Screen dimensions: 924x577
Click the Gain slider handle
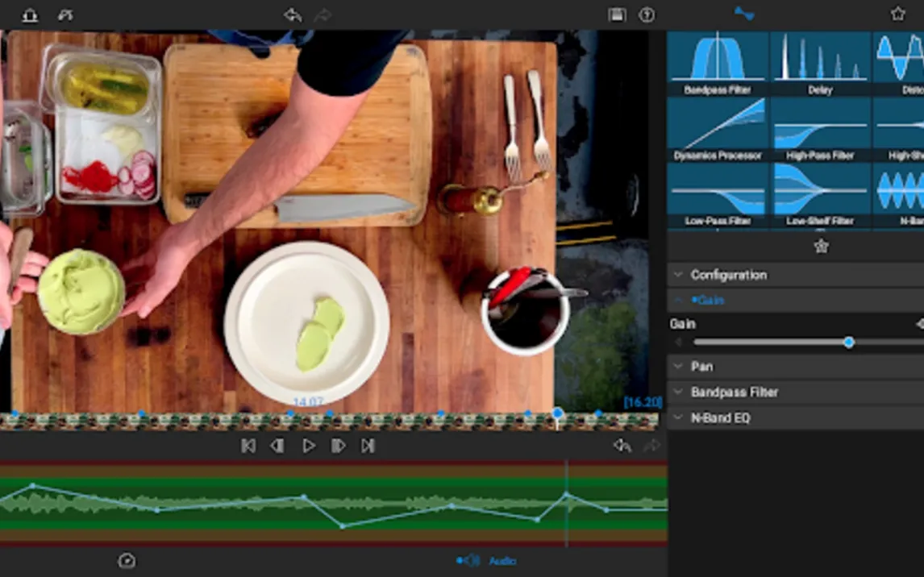tap(848, 342)
